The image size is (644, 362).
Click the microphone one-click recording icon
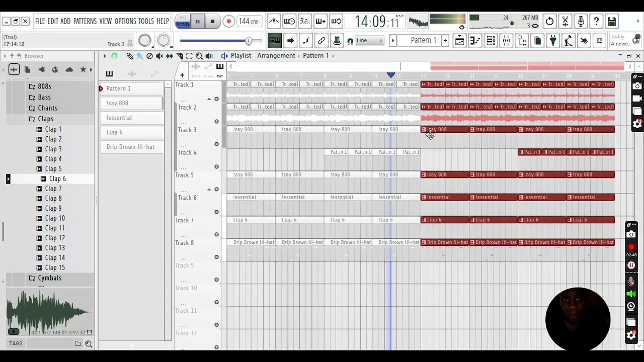pos(581,22)
